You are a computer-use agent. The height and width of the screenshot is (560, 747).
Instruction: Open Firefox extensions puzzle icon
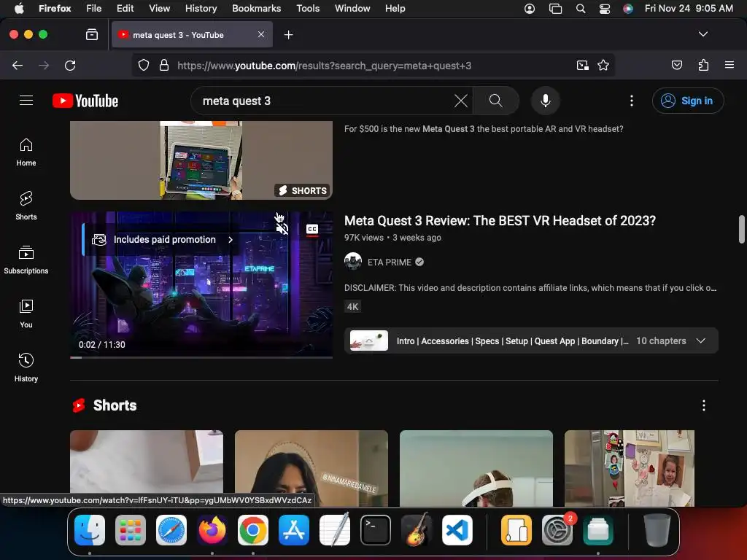point(703,65)
